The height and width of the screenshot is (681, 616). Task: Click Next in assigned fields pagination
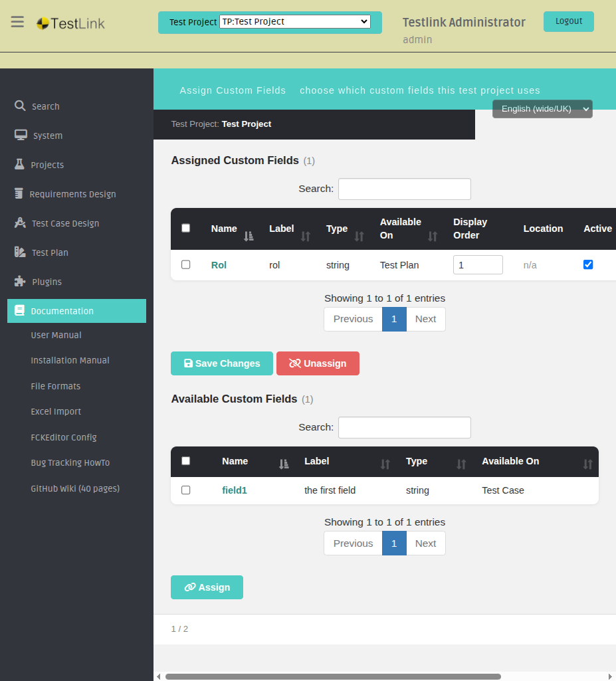426,319
